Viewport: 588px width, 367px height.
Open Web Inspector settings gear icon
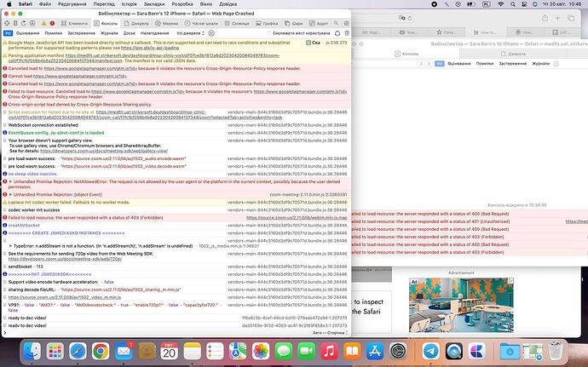click(x=347, y=23)
